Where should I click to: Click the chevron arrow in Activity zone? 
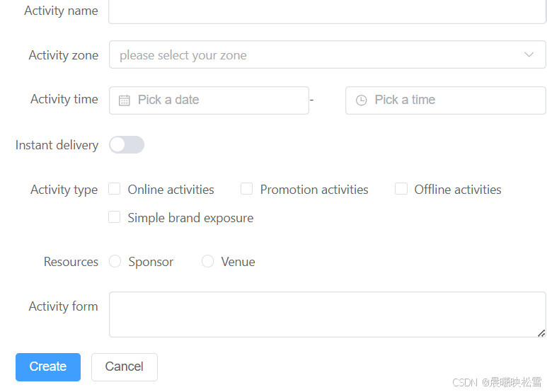529,54
